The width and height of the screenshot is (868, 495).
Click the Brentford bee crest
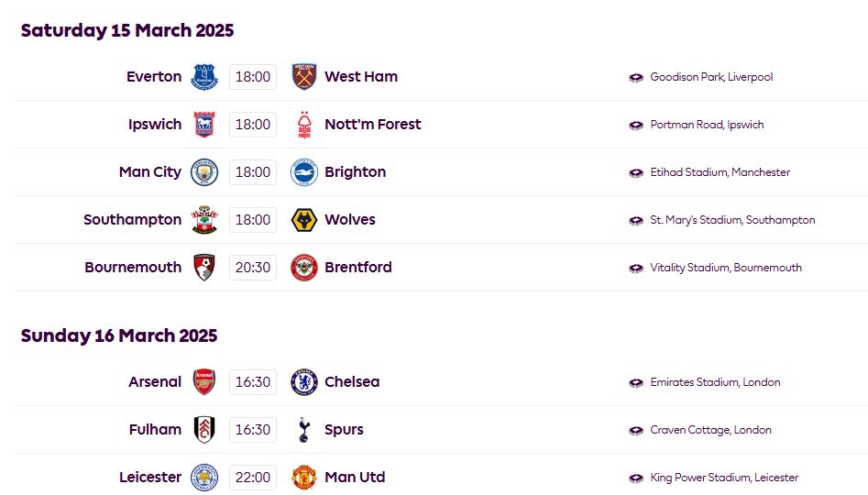(304, 268)
